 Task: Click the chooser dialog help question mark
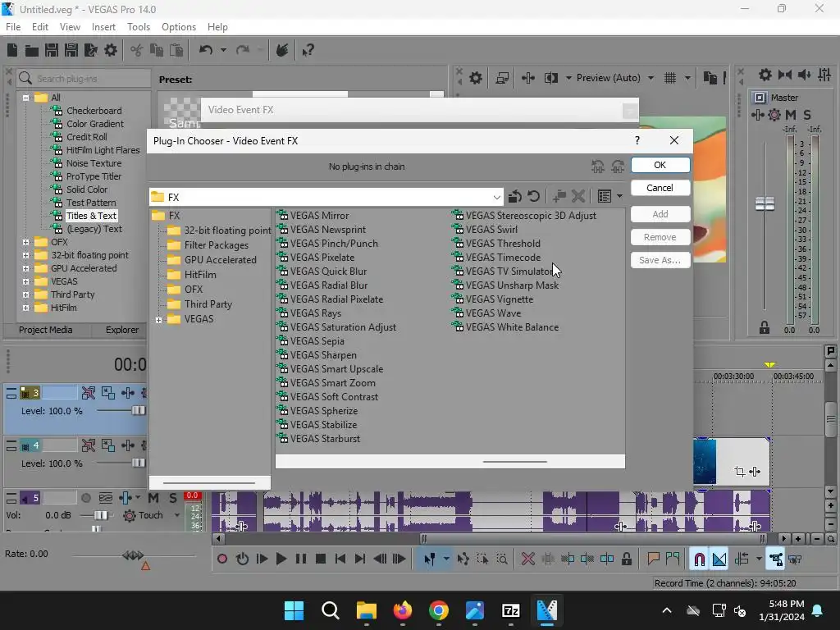[637, 140]
